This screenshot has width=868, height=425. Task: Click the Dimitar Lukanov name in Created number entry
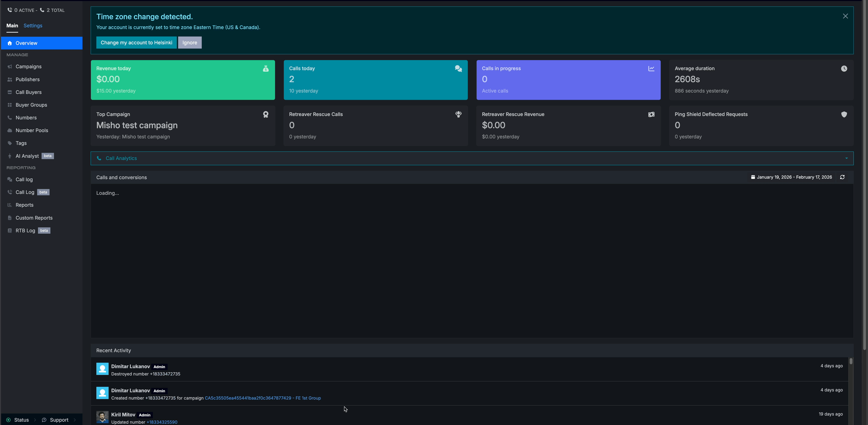[130, 391]
